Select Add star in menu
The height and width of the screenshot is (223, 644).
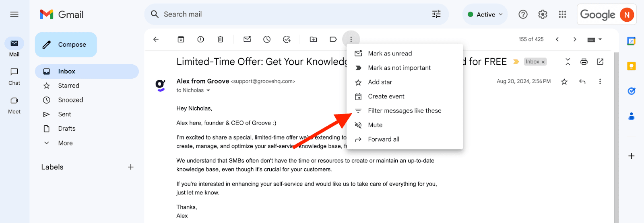tap(405, 82)
